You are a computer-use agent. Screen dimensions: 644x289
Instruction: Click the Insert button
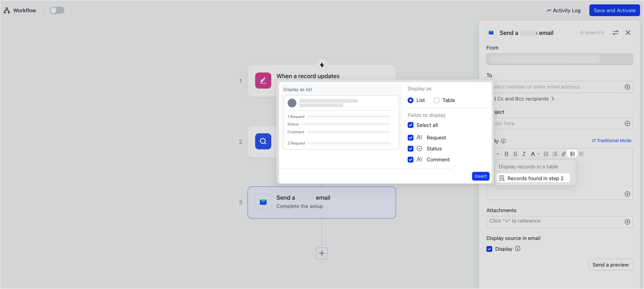(480, 176)
